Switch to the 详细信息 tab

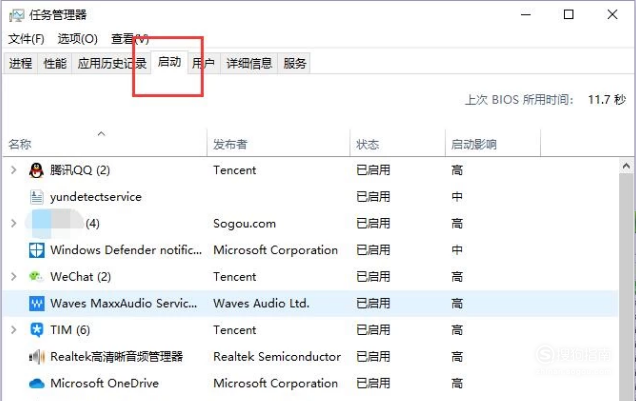249,63
